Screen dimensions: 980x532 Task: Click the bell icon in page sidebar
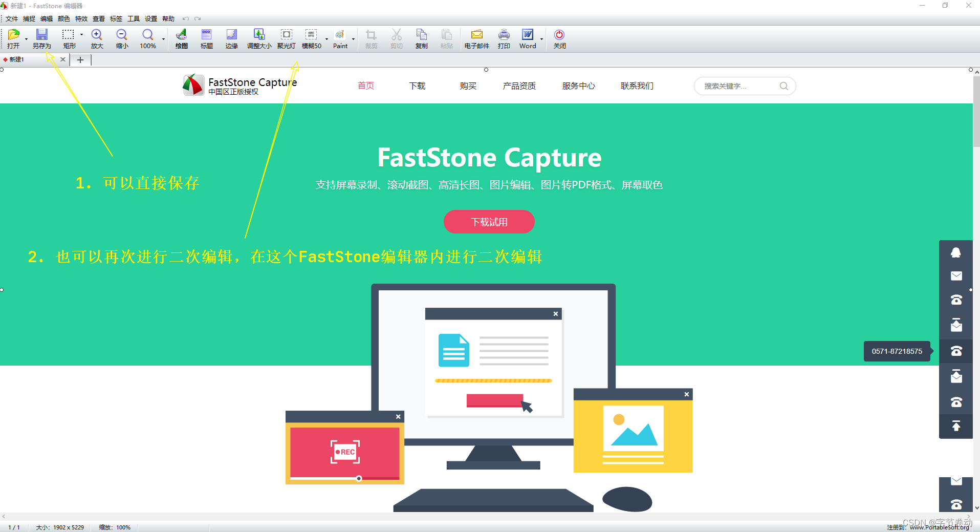click(x=956, y=252)
